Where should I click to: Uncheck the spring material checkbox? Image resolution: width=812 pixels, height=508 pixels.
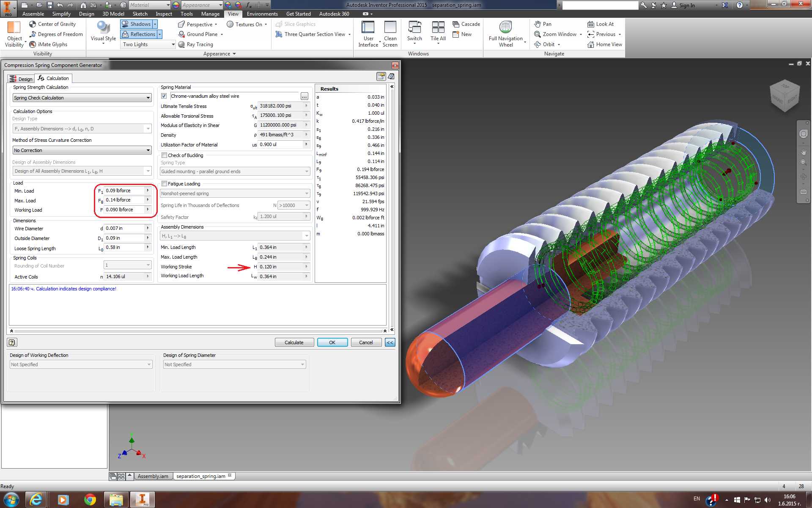(x=164, y=96)
